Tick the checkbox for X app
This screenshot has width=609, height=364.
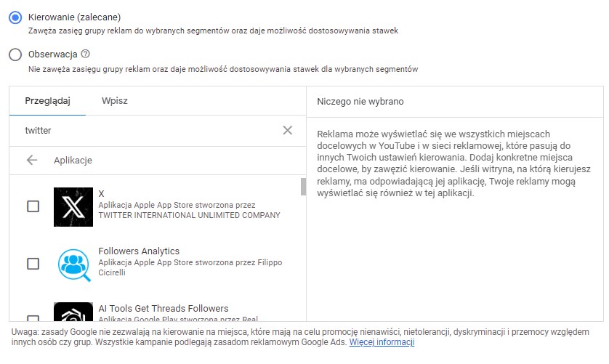(x=33, y=206)
